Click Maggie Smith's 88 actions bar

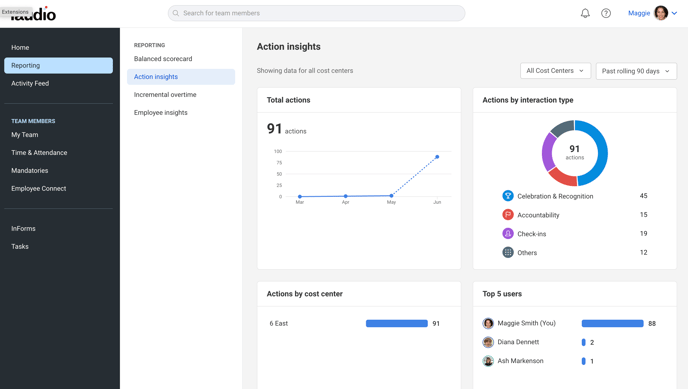coord(613,323)
